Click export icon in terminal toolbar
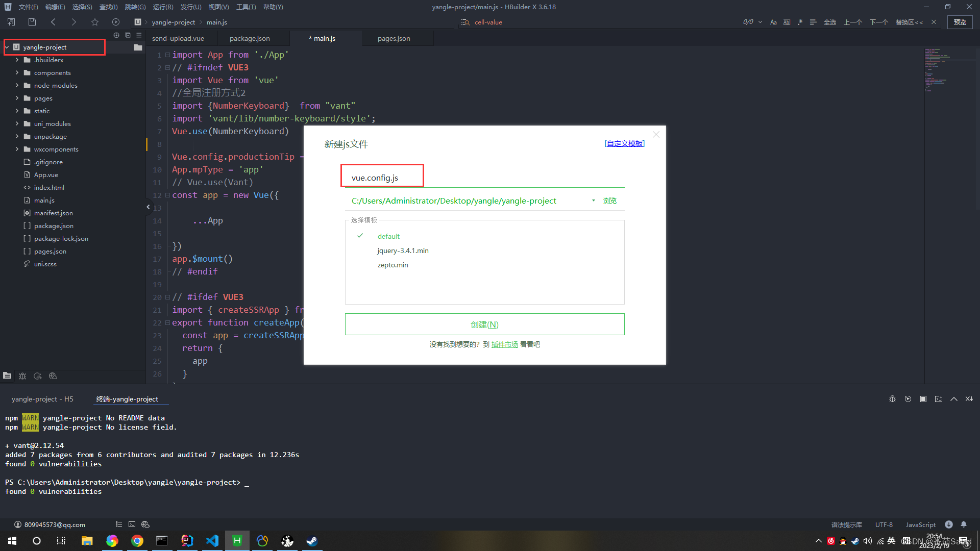980x551 pixels. pos(938,399)
